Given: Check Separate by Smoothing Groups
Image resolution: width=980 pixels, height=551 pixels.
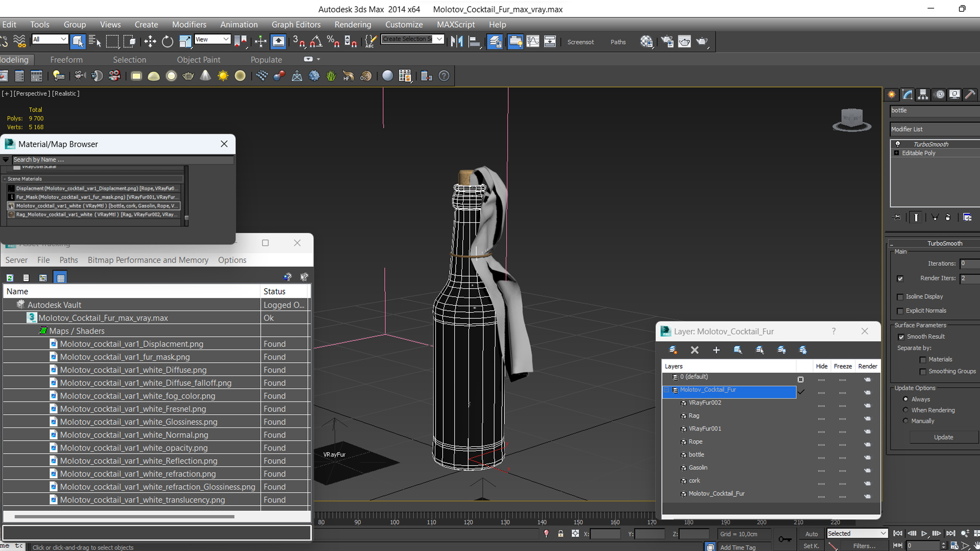Looking at the screenshot, I should tap(922, 371).
